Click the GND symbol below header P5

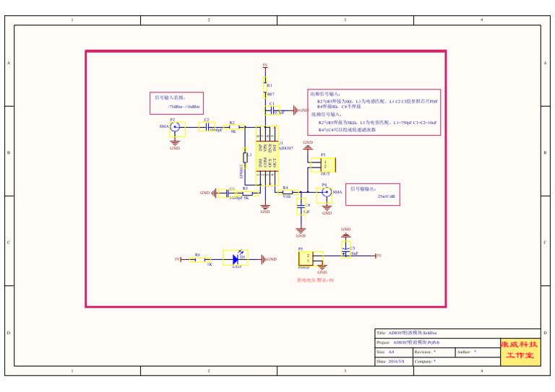322,269
